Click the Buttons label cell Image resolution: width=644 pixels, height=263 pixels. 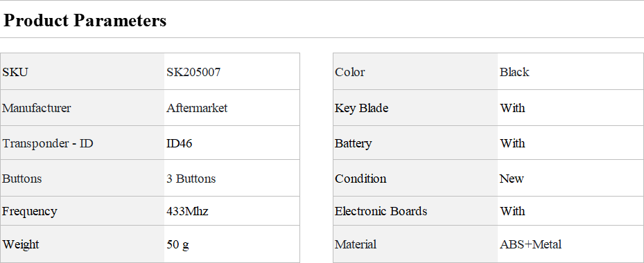(x=82, y=178)
